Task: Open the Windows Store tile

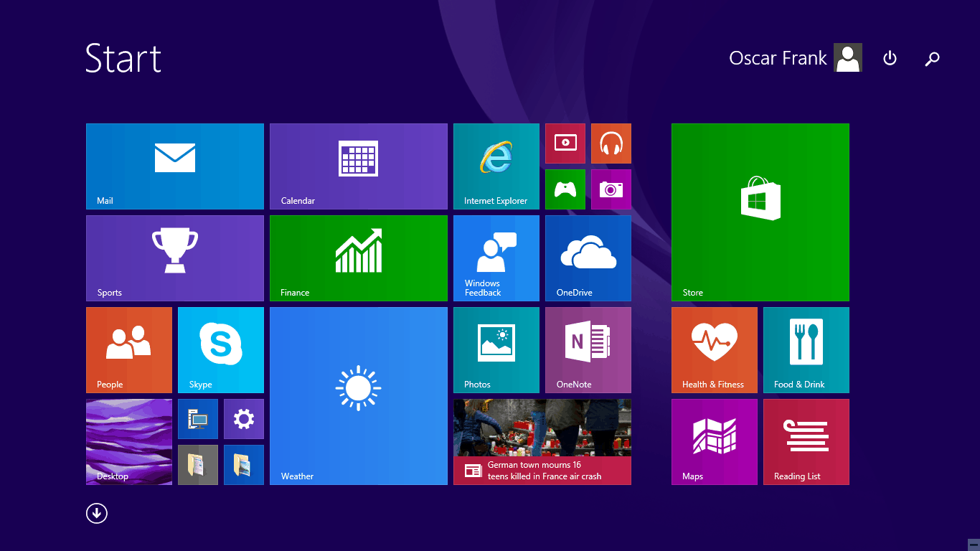Action: 760,212
